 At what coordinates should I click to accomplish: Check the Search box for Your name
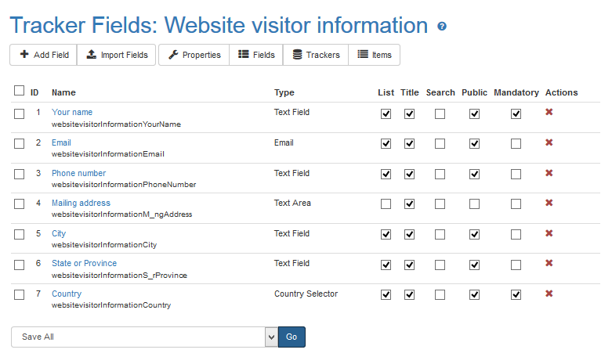440,114
